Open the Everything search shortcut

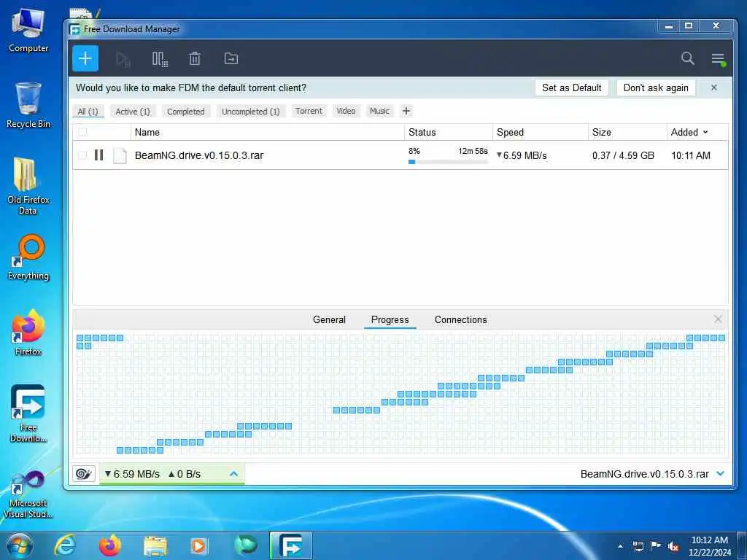pos(28,257)
